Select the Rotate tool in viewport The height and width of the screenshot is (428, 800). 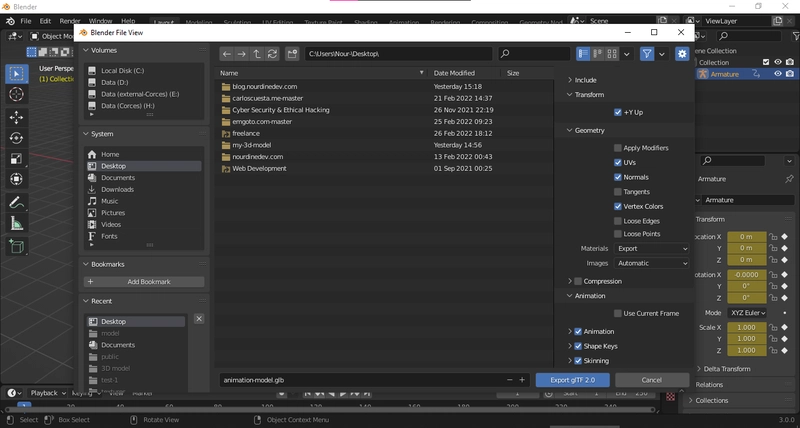[x=16, y=138]
